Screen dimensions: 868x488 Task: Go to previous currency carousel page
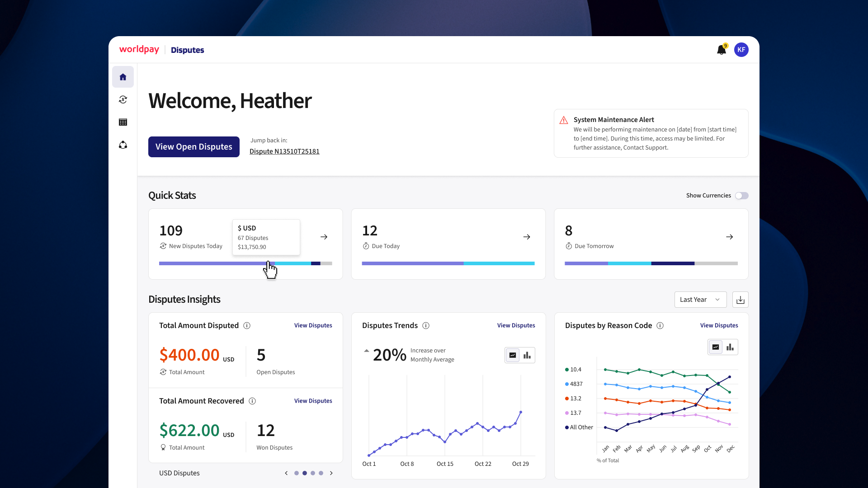[286, 473]
